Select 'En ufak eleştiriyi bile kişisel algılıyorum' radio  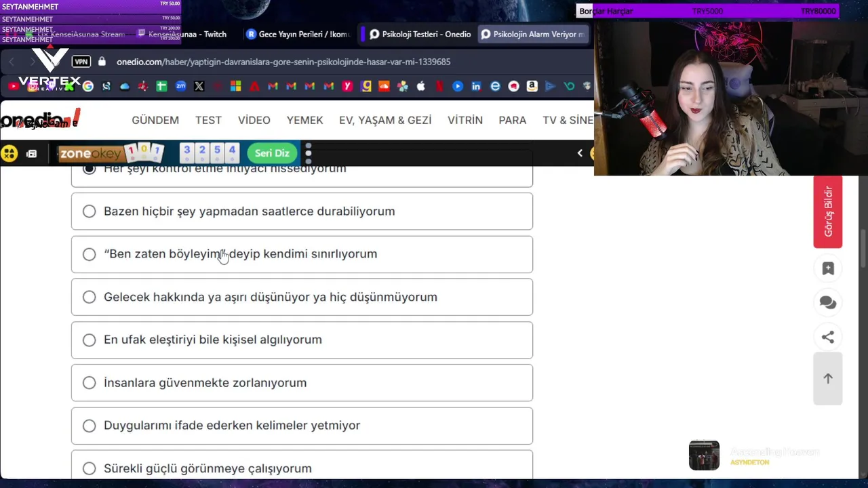(x=89, y=340)
